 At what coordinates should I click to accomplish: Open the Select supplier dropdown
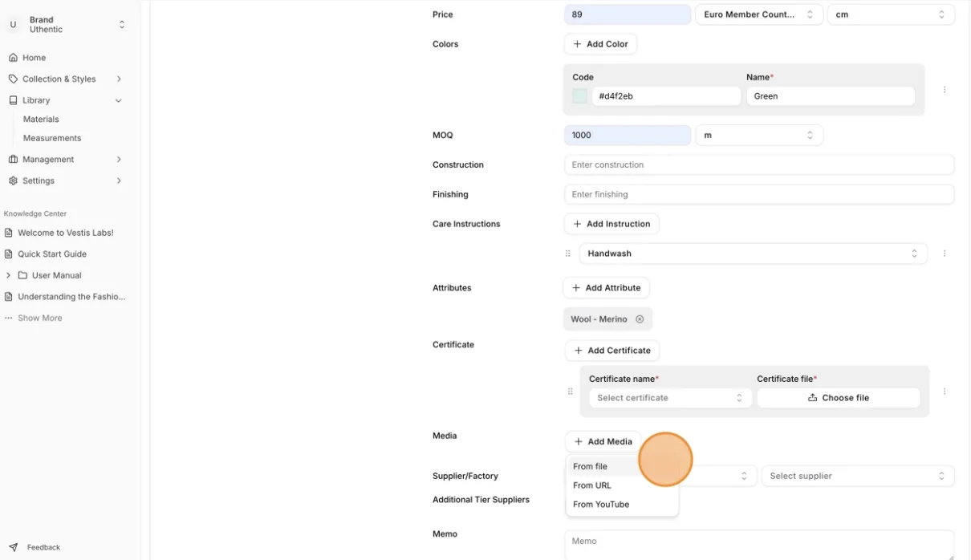point(858,476)
